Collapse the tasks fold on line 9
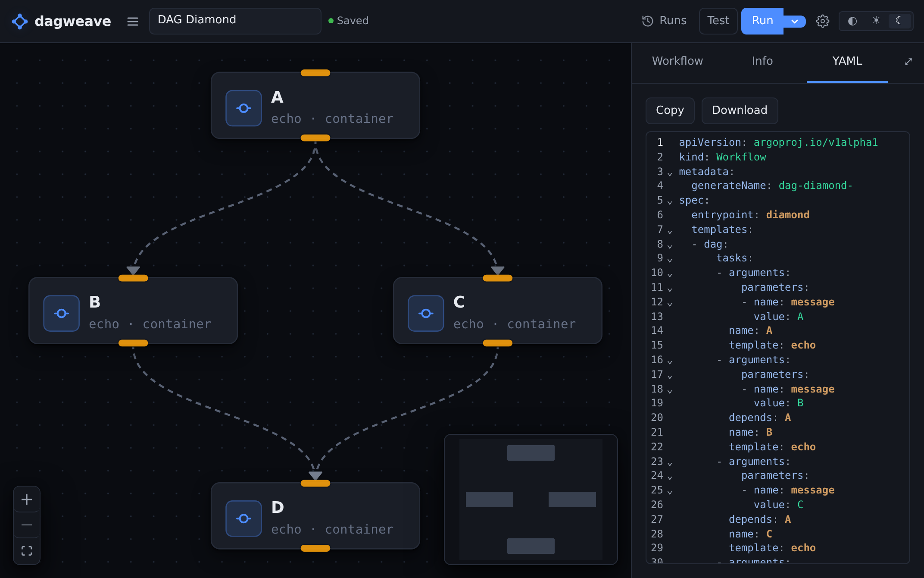 click(670, 260)
